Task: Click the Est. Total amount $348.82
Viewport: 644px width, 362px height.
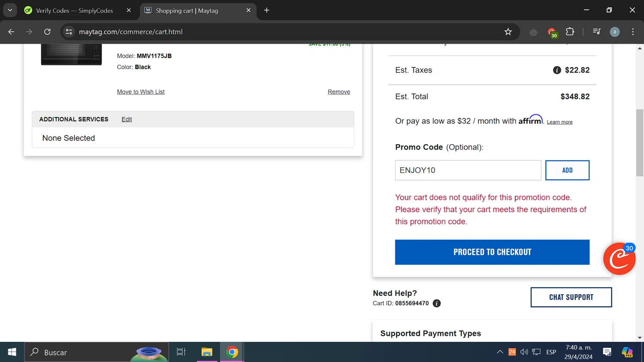Action: pyautogui.click(x=575, y=97)
